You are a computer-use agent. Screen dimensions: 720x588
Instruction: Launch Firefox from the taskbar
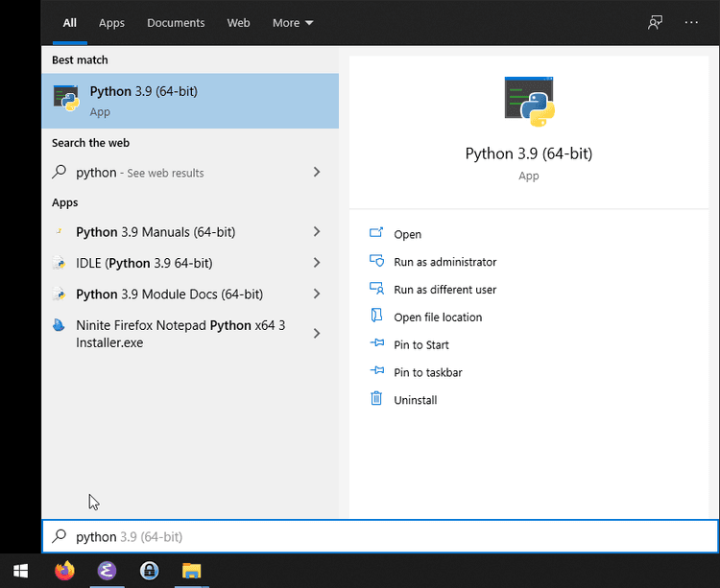(64, 571)
